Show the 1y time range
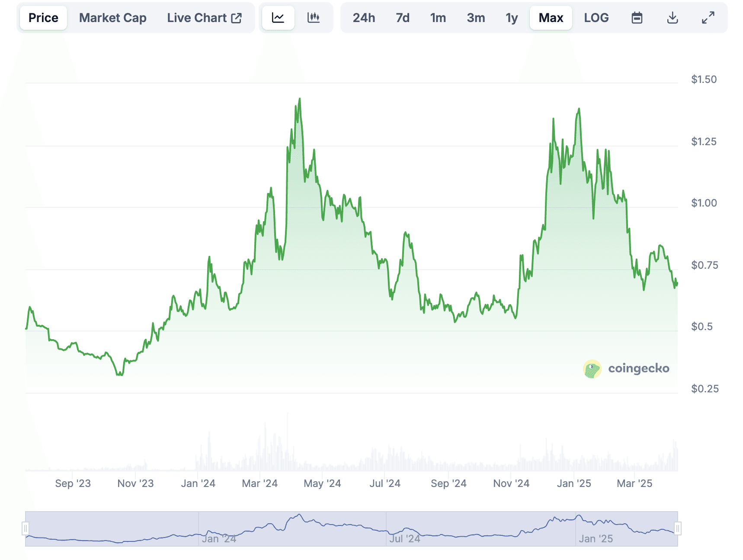The image size is (743, 560). pos(512,18)
